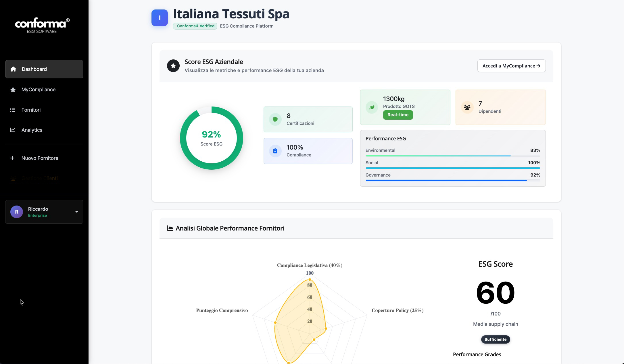Click the Enterprise plan label under Riccardo
The height and width of the screenshot is (364, 624).
37,215
